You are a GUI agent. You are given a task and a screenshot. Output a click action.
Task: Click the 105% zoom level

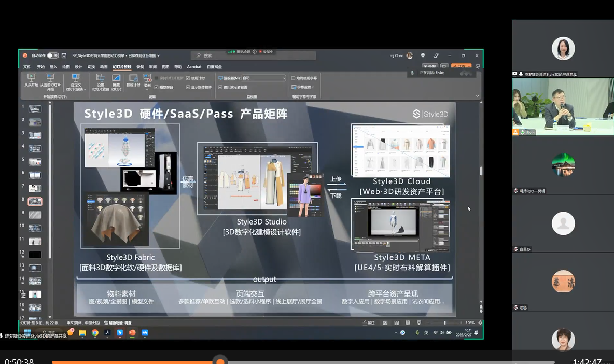point(470,323)
